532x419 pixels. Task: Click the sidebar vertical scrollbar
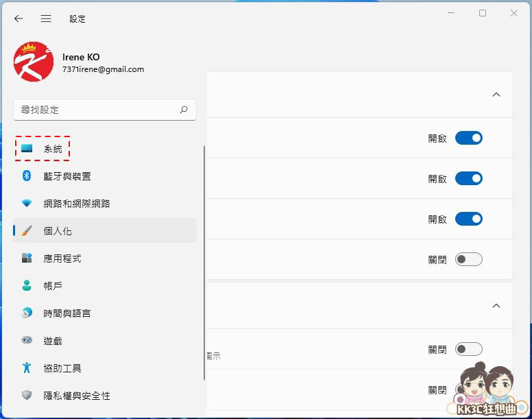204,263
